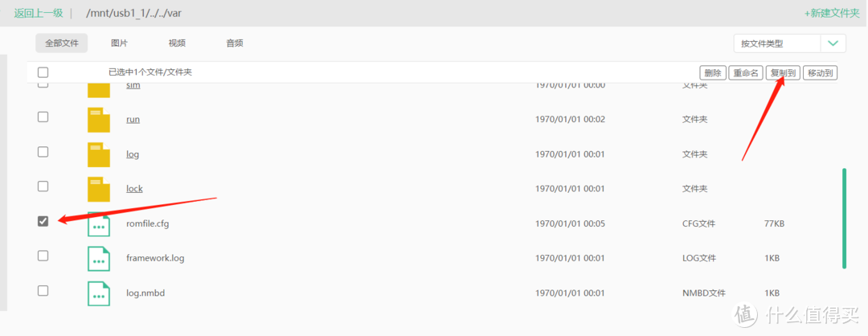Image resolution: width=868 pixels, height=336 pixels.
Task: Click the 删除 button
Action: click(x=712, y=73)
